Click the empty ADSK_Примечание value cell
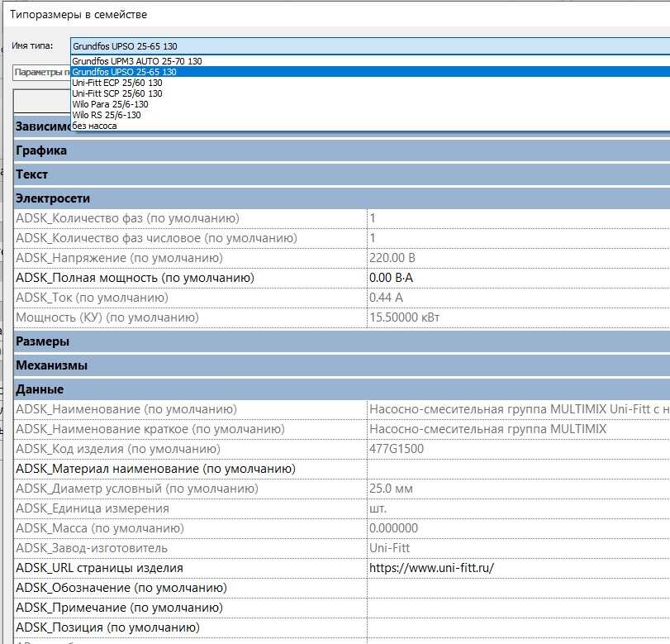 point(519,608)
